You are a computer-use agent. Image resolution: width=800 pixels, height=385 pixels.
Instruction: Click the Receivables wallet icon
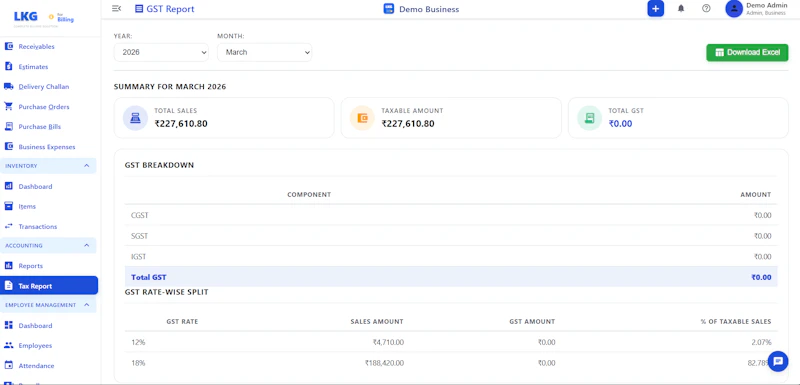pyautogui.click(x=9, y=46)
